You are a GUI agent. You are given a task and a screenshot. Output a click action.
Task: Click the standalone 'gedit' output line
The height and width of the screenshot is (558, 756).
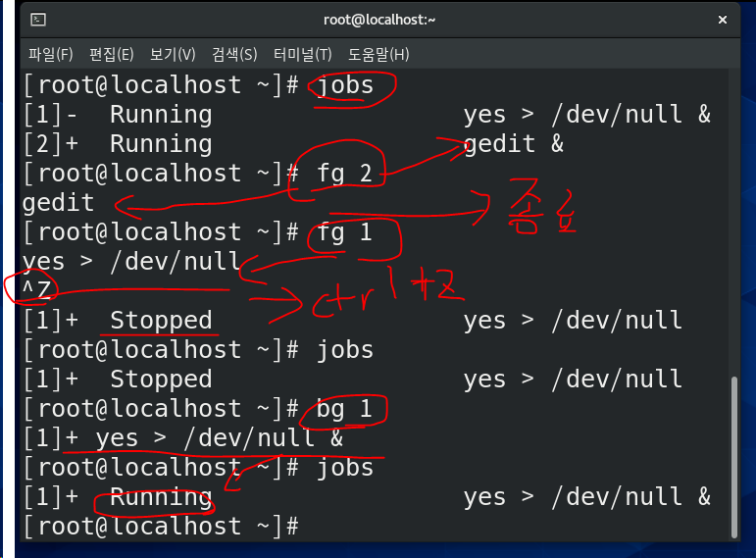(x=58, y=203)
